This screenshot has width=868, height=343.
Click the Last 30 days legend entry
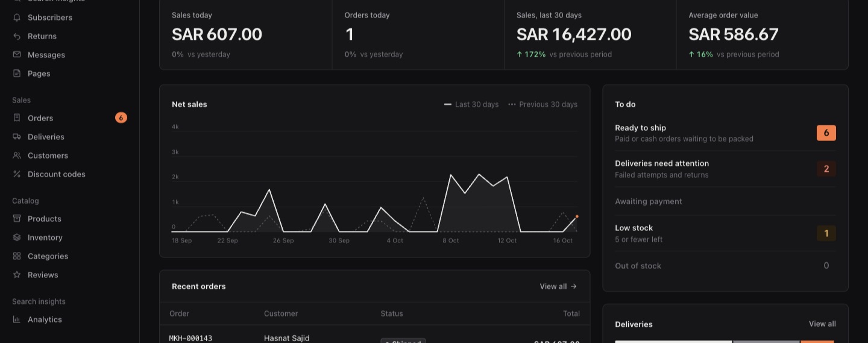click(471, 104)
